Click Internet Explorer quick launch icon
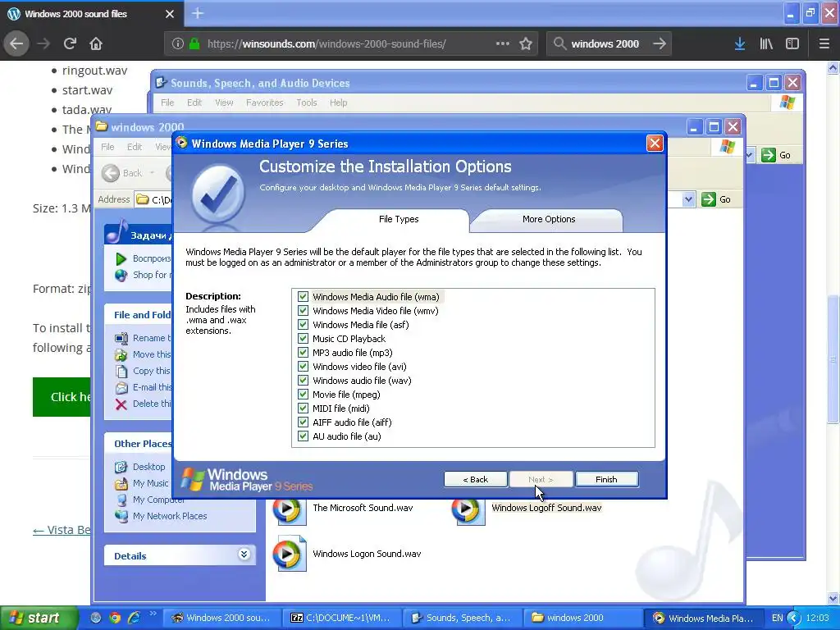The image size is (840, 630). pos(134,618)
